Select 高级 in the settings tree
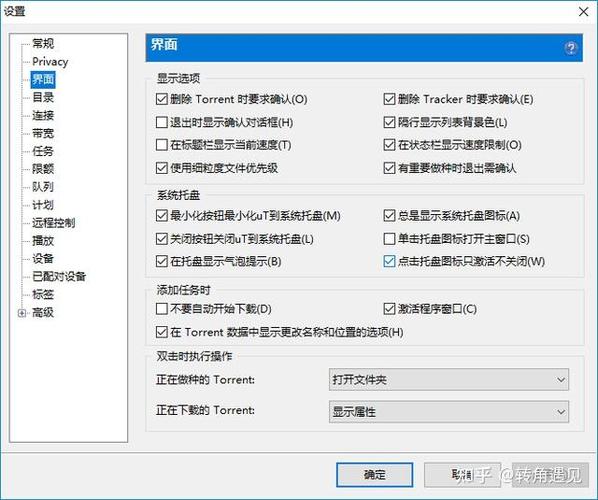The image size is (598, 500). [x=43, y=313]
